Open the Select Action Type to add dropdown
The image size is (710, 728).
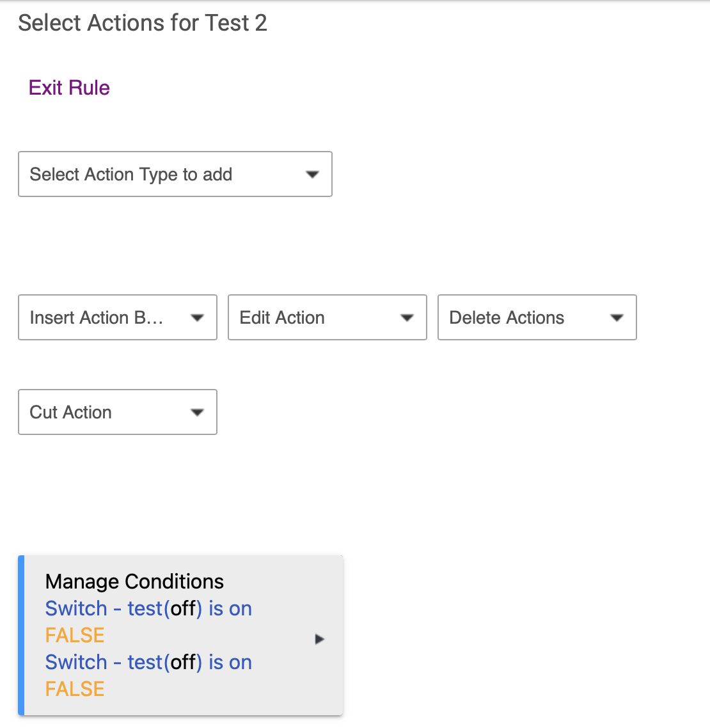175,174
